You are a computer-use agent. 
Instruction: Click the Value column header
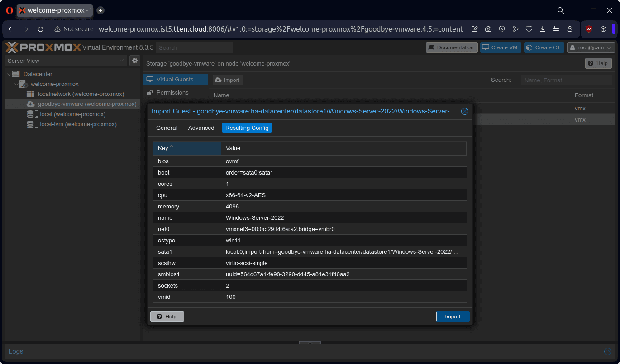[x=343, y=148]
